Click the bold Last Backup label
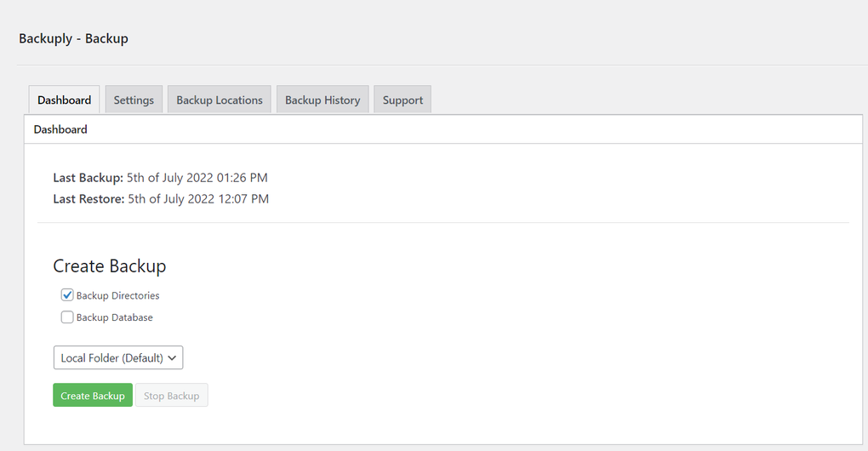Viewport: 868px width, 451px height. pos(88,178)
